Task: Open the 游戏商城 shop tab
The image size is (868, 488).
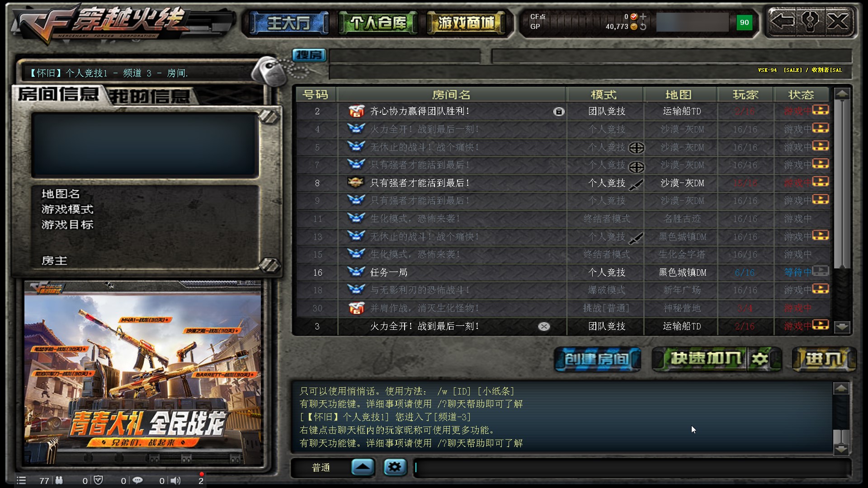Action: [x=466, y=23]
